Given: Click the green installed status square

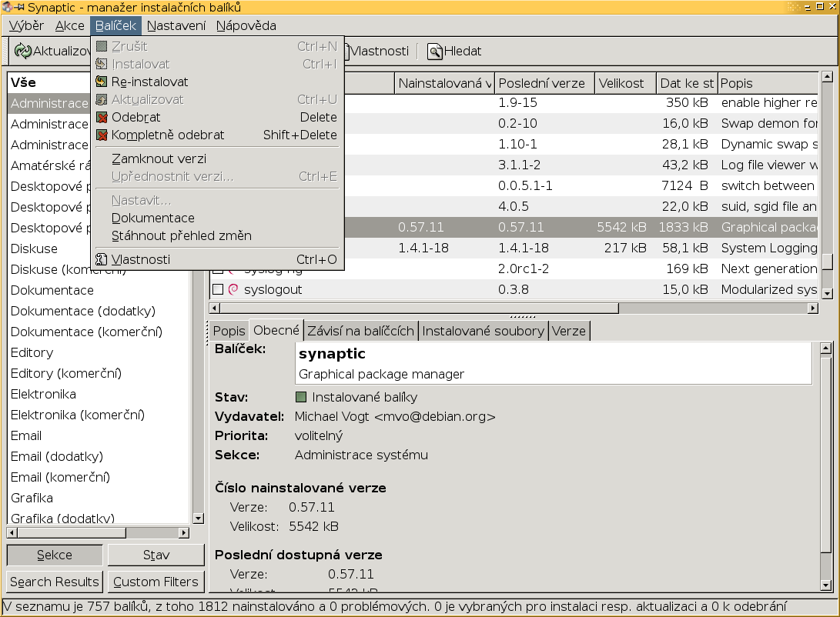Looking at the screenshot, I should [301, 397].
